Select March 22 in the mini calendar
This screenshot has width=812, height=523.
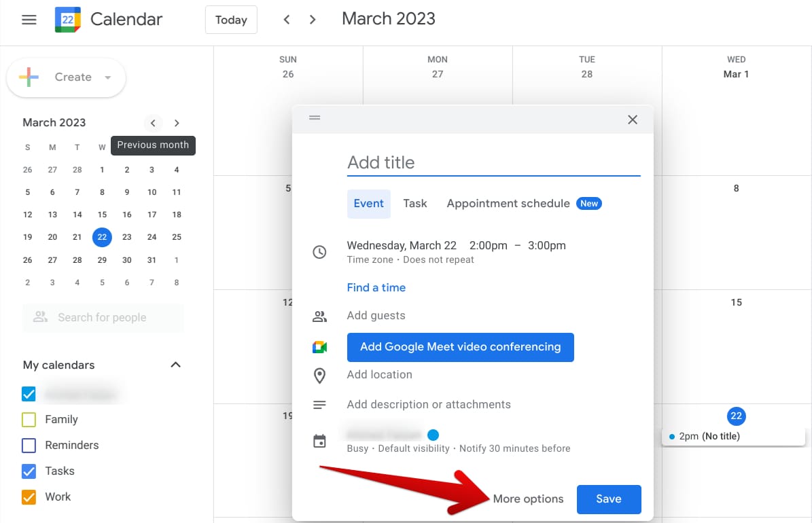click(102, 237)
